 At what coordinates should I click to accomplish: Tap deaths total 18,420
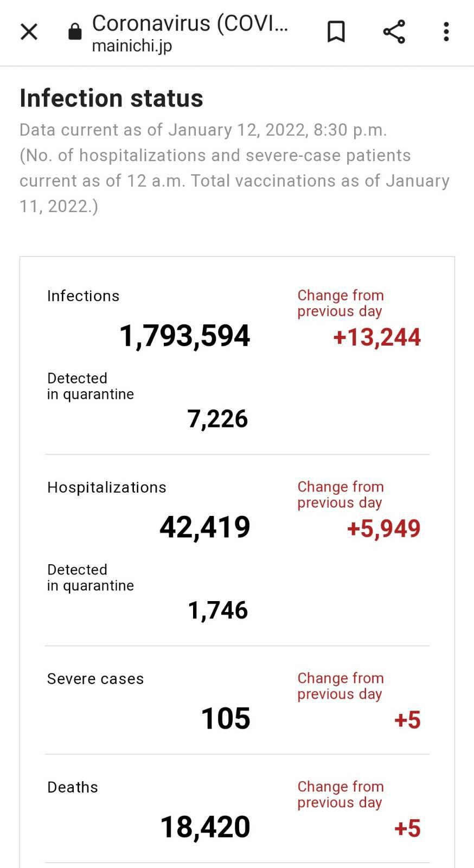point(205,827)
